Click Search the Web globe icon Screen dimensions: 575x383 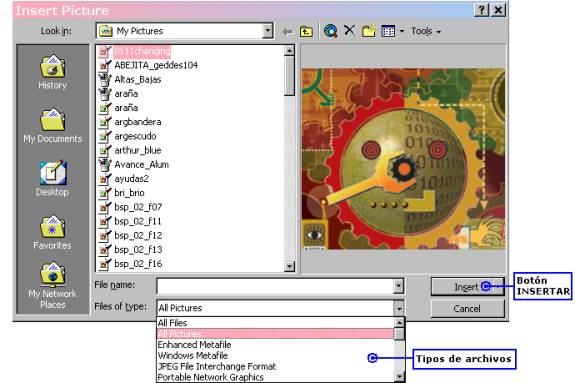pyautogui.click(x=330, y=31)
